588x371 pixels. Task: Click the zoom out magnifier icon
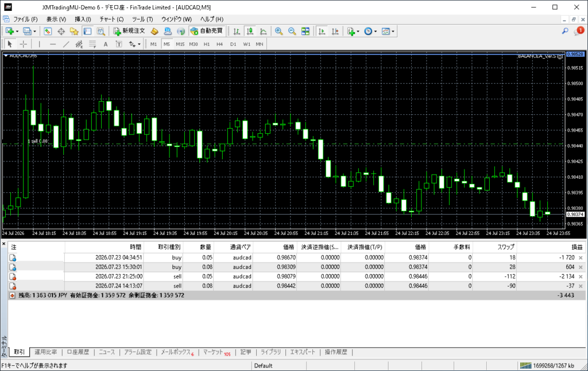(x=292, y=31)
